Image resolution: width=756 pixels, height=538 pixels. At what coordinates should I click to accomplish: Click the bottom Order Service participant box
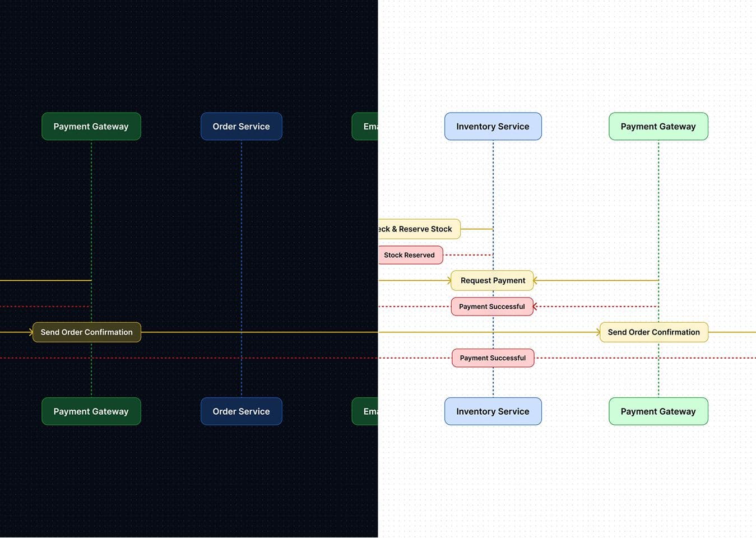pos(241,411)
